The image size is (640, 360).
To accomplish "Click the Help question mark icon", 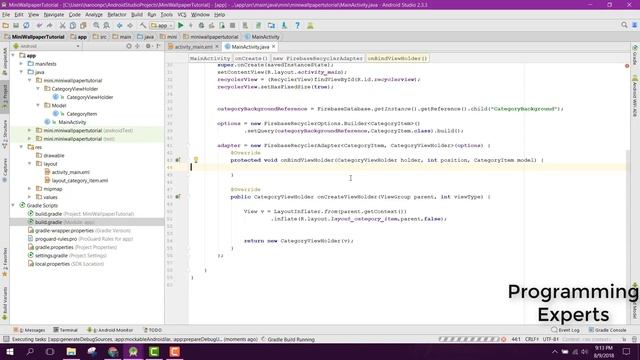I will tap(298, 25).
